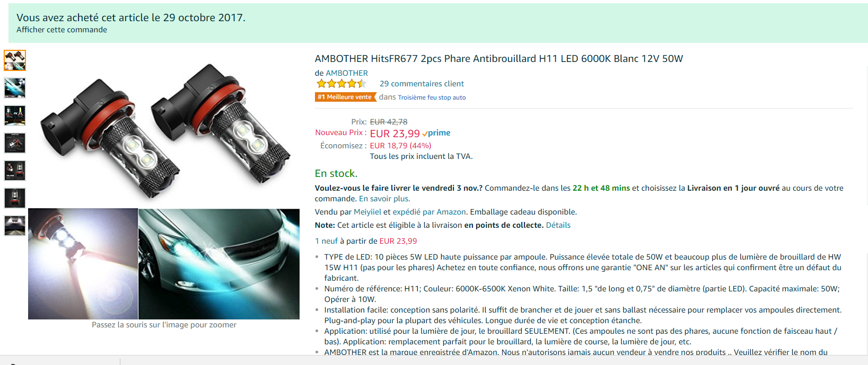The height and width of the screenshot is (365, 868).
Task: Open the Meiyiiel seller link
Action: click(x=367, y=212)
